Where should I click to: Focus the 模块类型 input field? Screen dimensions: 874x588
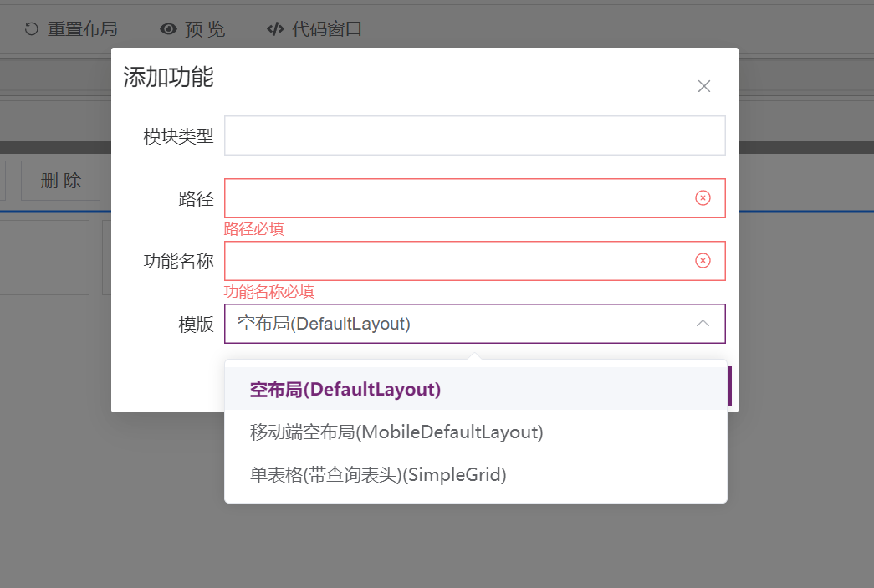coord(475,135)
